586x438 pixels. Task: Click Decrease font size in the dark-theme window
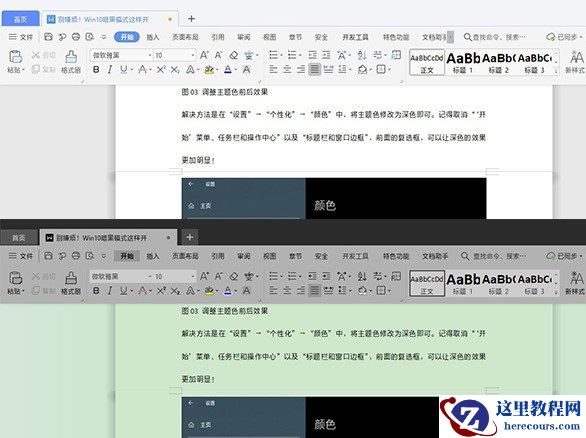[x=219, y=276]
